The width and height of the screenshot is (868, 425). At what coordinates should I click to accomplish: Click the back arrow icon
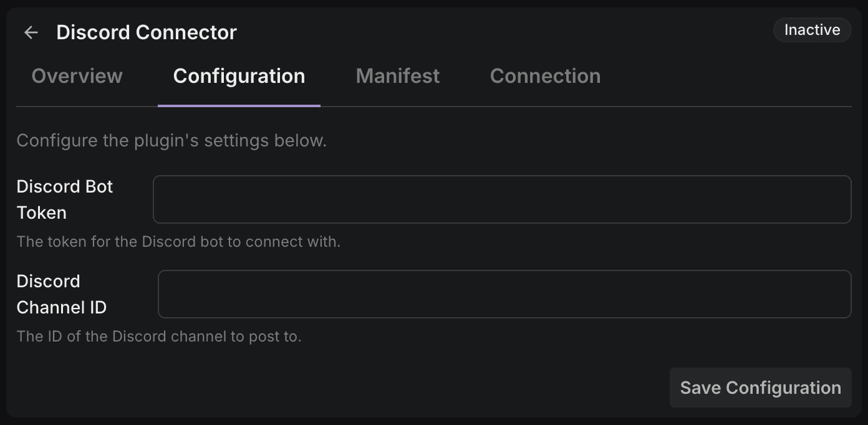pyautogui.click(x=31, y=32)
